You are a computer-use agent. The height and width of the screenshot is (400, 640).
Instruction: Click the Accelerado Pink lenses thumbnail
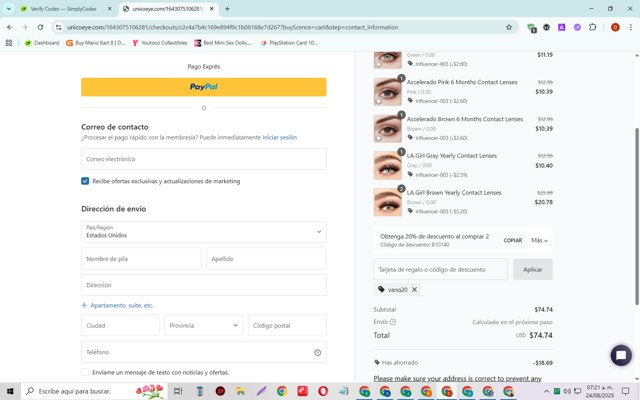click(x=387, y=92)
